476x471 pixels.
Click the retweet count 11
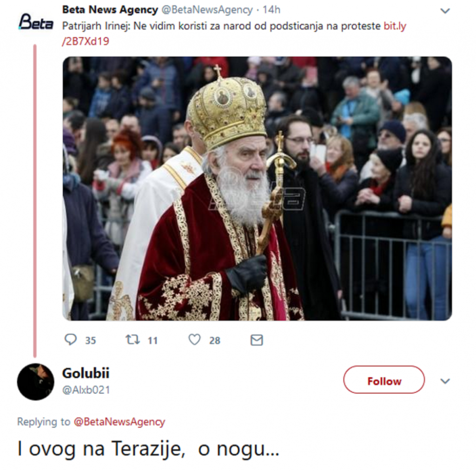(152, 340)
